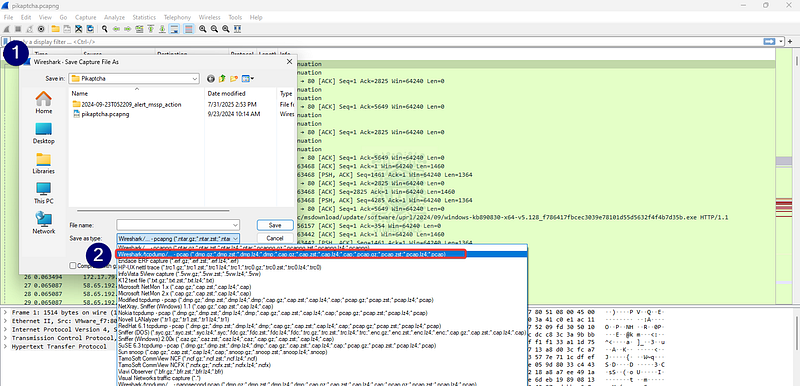The width and height of the screenshot is (800, 386).
Task: Click the close capture file toolbar icon
Action: pyautogui.click(x=79, y=29)
